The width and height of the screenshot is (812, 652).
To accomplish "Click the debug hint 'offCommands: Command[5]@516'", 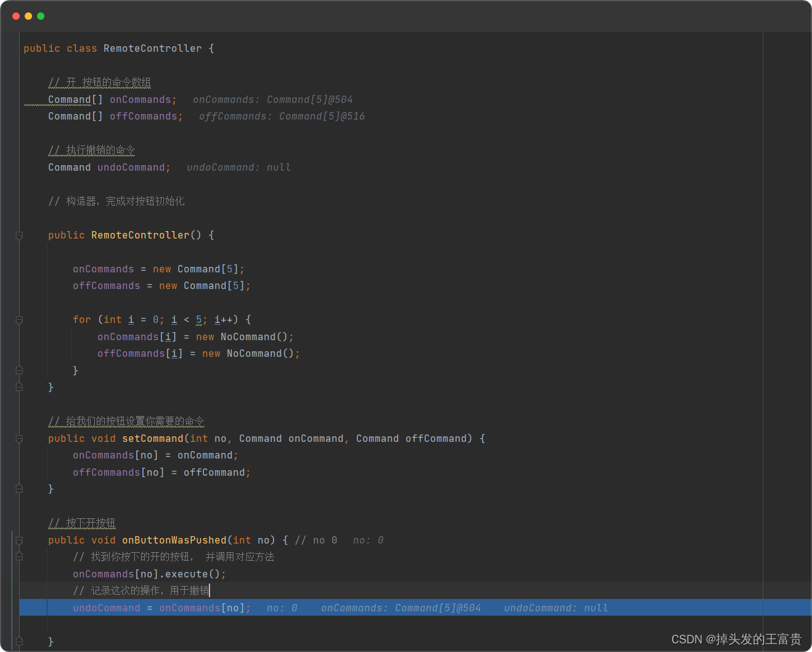I will pos(282,116).
